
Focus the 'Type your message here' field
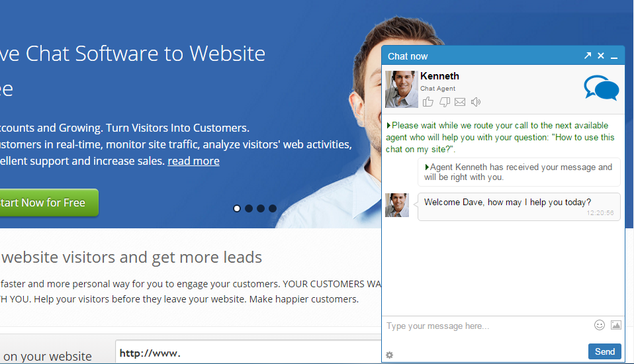pos(486,326)
